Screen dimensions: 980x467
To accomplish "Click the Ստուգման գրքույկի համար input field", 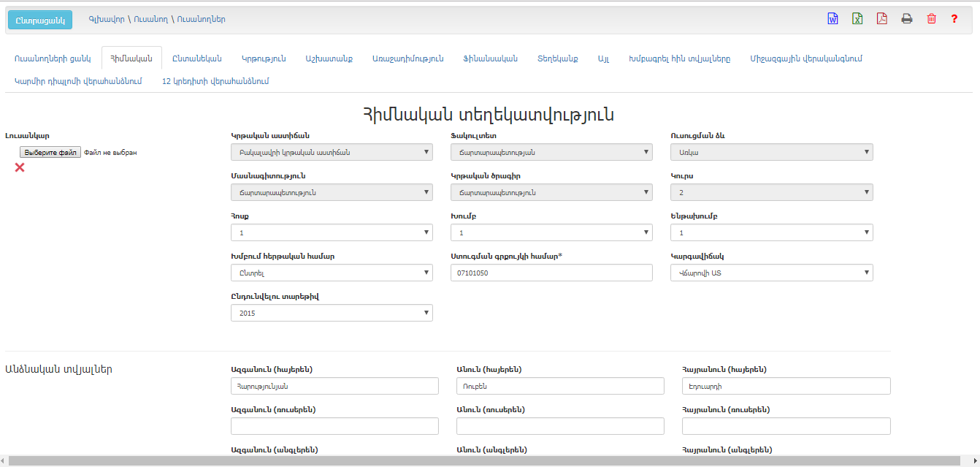I will [551, 273].
